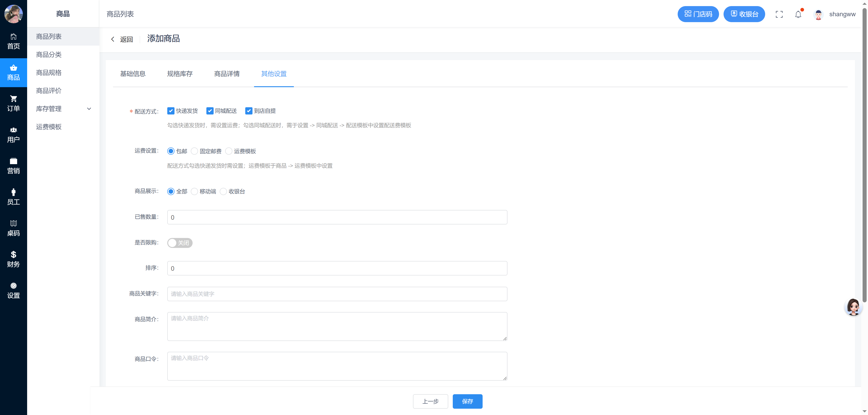Open the 订单 cart icon in sidebar
This screenshot has width=868, height=415.
tap(14, 99)
